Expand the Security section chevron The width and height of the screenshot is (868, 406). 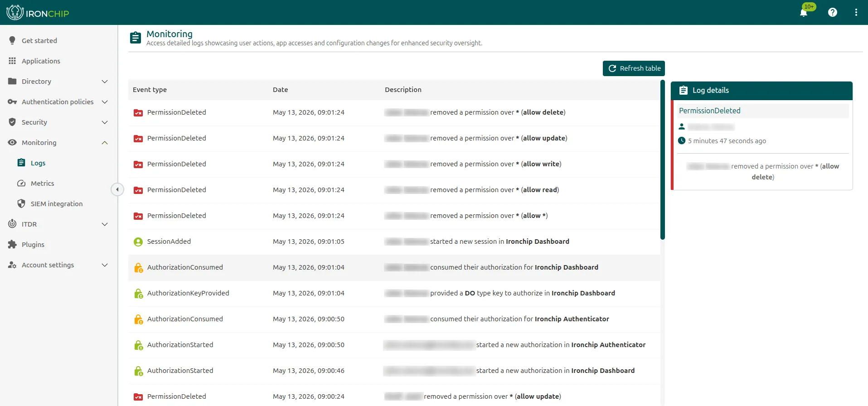[x=105, y=122]
